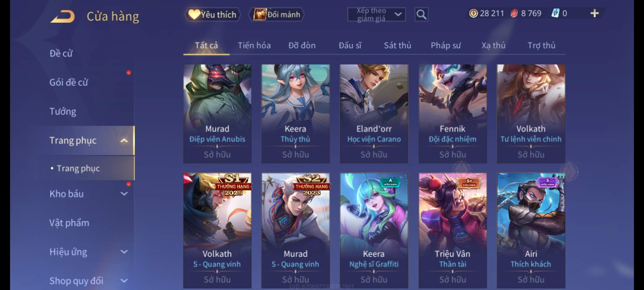Image resolution: width=644 pixels, height=290 pixels.
Task: Tap the gold coin balance icon
Action: pos(473,13)
